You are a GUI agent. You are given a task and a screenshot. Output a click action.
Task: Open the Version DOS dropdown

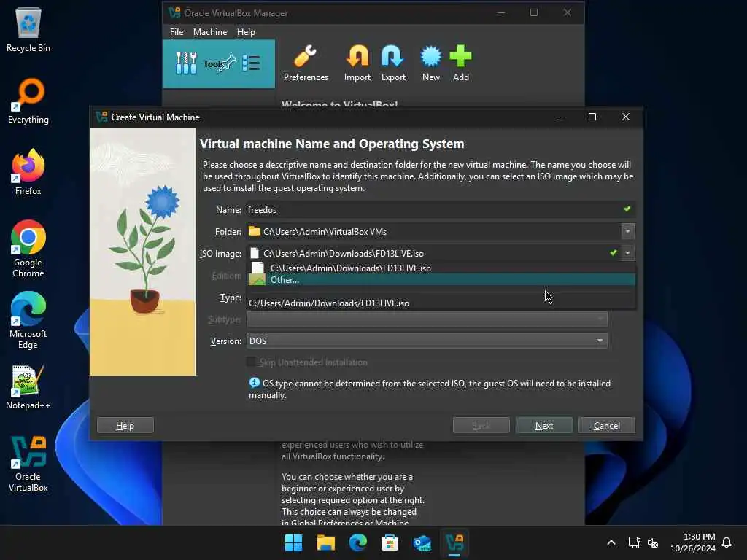point(427,341)
